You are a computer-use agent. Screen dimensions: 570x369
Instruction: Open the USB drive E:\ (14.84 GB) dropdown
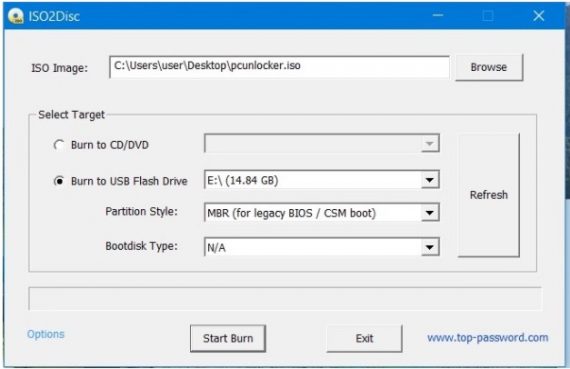(x=322, y=180)
